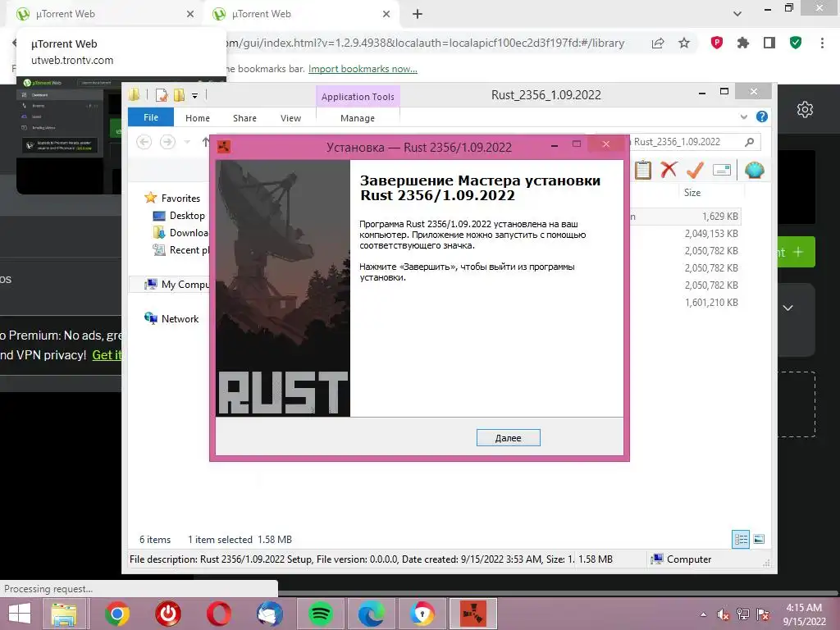
Task: Open the Manage tab under Application Tools
Action: 358,118
